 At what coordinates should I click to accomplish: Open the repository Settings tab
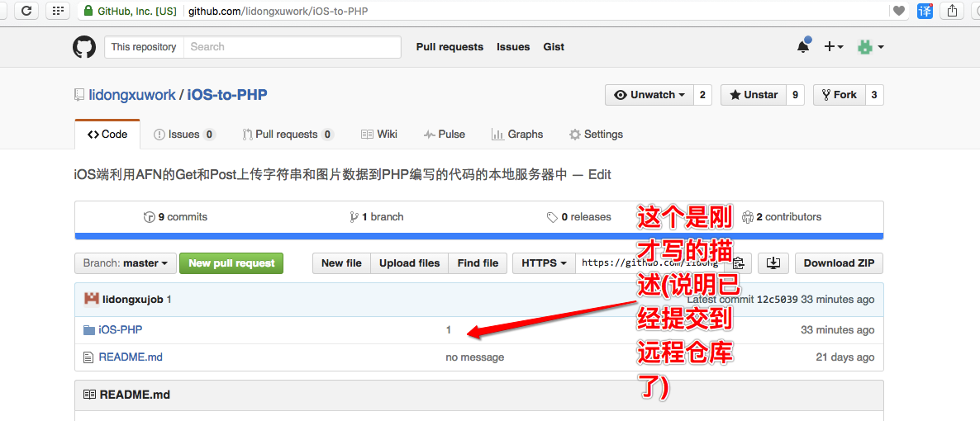click(596, 135)
